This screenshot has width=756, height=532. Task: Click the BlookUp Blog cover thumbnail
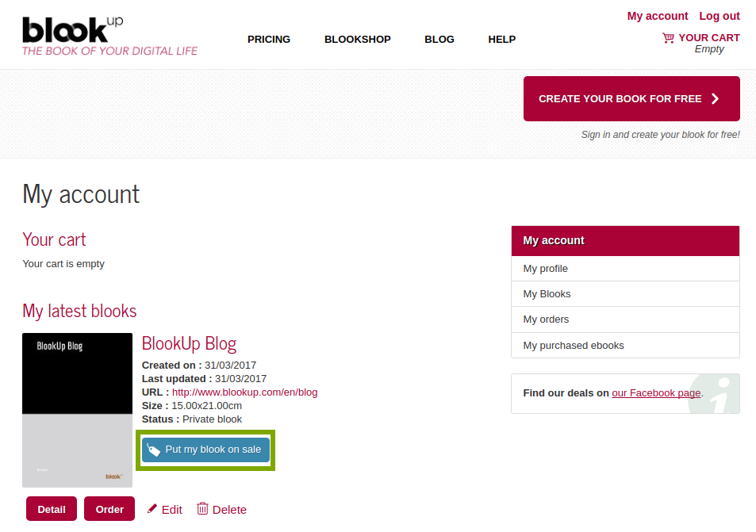click(x=77, y=410)
